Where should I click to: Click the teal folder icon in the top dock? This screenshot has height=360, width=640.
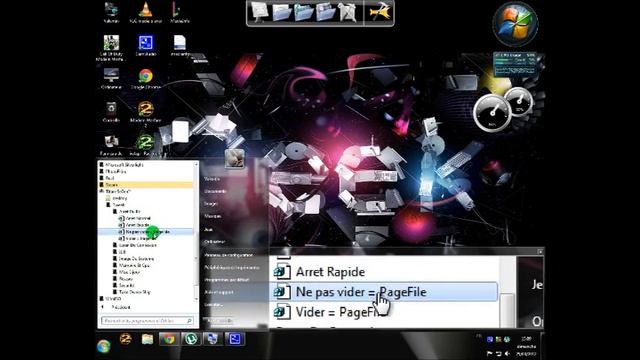click(303, 13)
